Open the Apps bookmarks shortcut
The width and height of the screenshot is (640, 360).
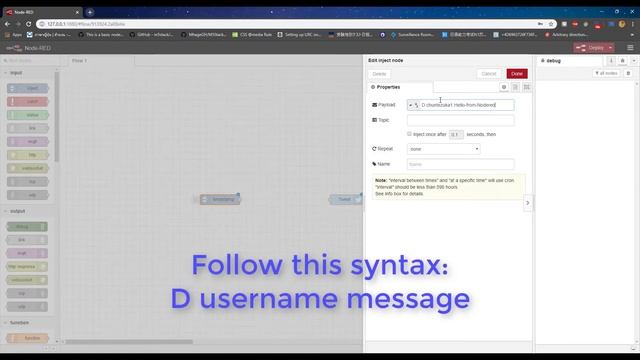(13, 35)
